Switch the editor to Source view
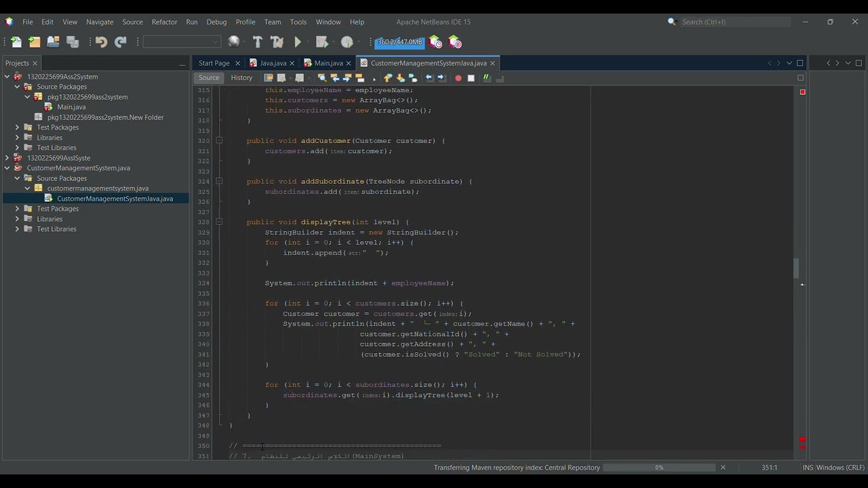This screenshot has width=868, height=488. (x=209, y=78)
